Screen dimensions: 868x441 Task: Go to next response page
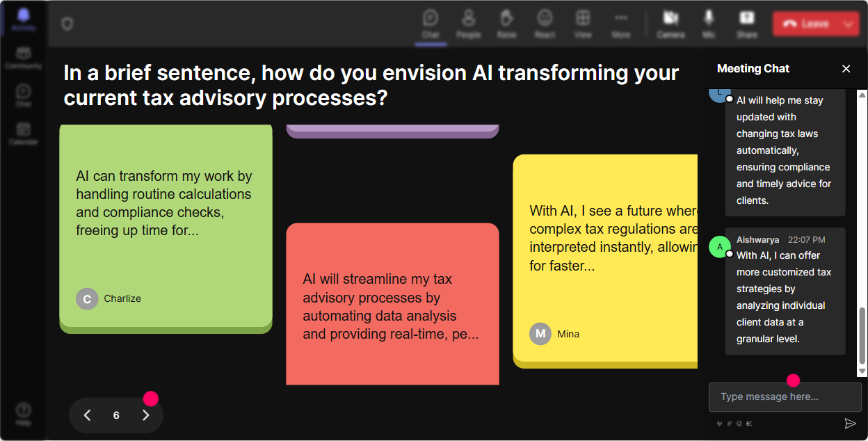coord(146,415)
